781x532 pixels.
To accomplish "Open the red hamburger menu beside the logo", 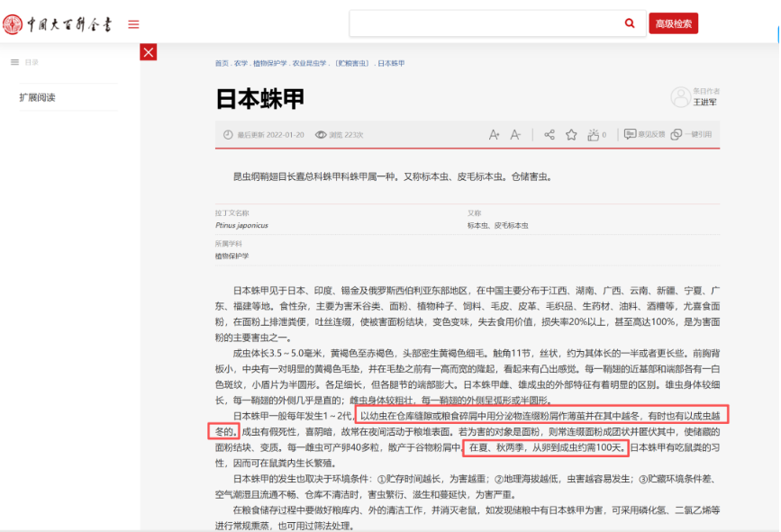I will pyautogui.click(x=133, y=24).
